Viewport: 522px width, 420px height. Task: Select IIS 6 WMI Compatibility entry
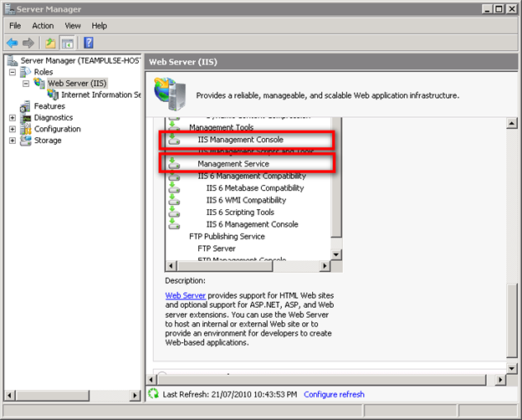click(246, 200)
